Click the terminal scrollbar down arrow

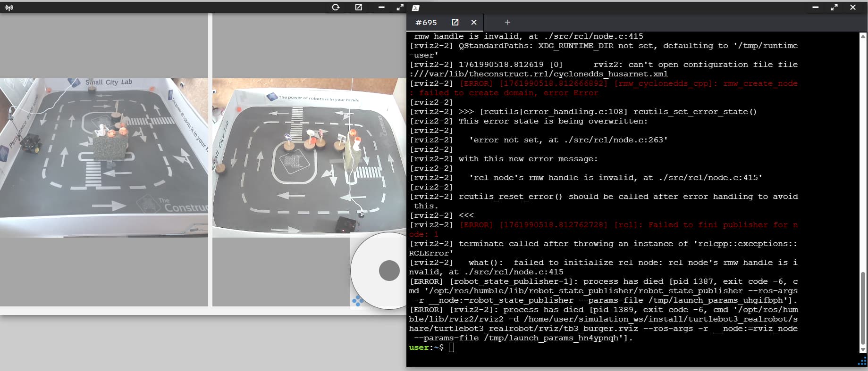click(863, 349)
